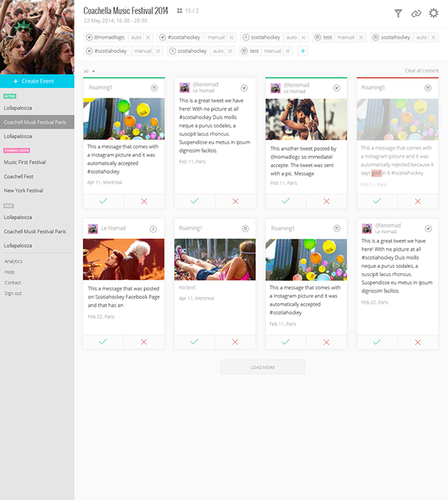The image size is (448, 500).
Task: Remove the @nomadlogic source tag
Action: (148, 37)
